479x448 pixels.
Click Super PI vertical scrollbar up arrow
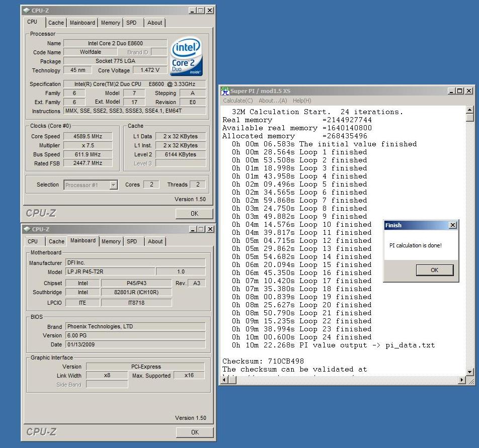(470, 109)
